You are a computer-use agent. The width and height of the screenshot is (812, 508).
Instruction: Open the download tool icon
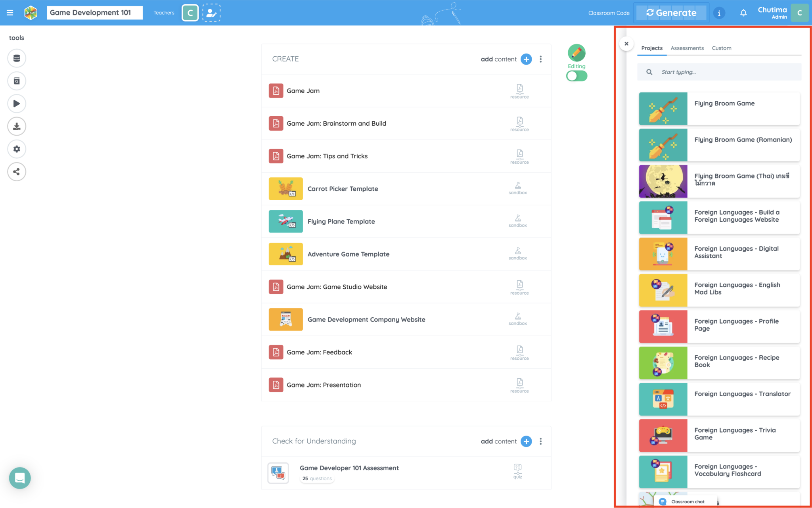click(x=16, y=126)
